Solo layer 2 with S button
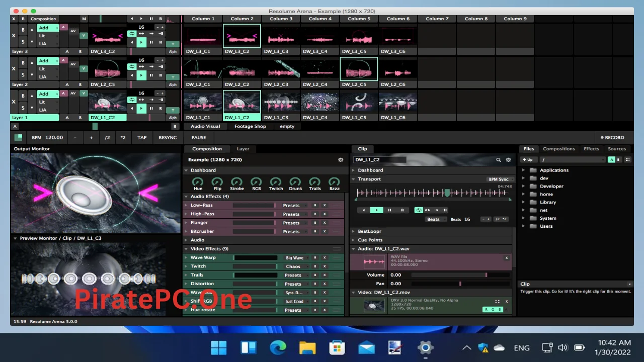 click(x=23, y=75)
